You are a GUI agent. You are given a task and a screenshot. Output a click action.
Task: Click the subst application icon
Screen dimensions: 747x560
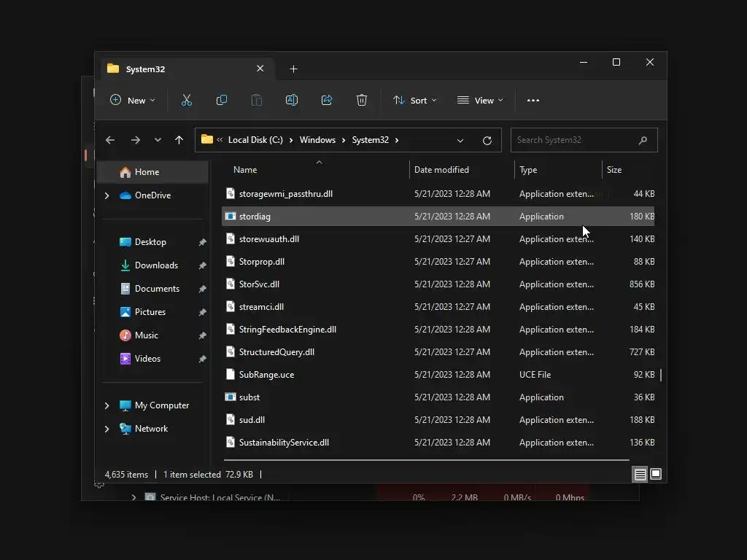click(231, 397)
